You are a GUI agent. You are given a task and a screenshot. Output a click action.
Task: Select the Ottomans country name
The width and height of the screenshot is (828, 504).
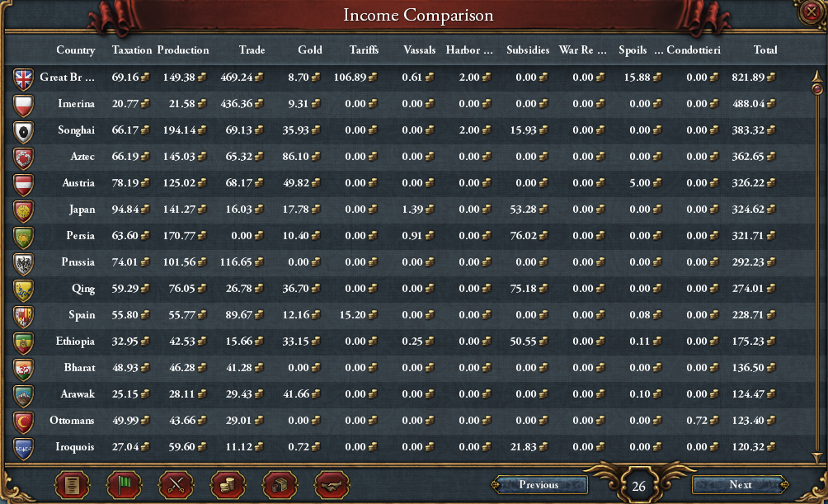(x=72, y=421)
